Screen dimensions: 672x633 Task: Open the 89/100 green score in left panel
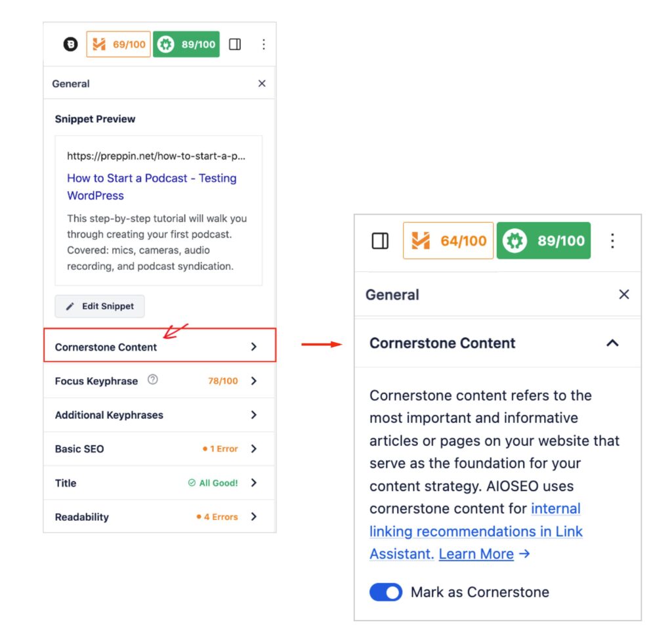point(186,44)
